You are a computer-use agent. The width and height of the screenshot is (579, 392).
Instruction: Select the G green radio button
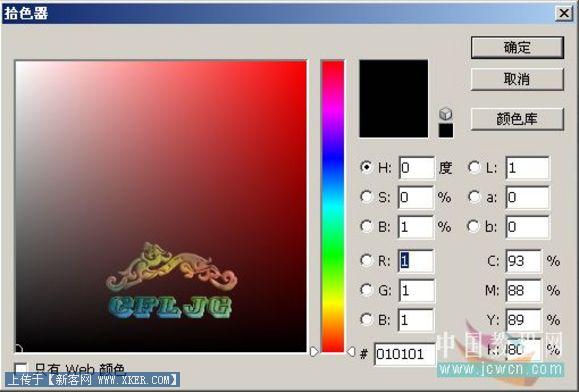(366, 290)
